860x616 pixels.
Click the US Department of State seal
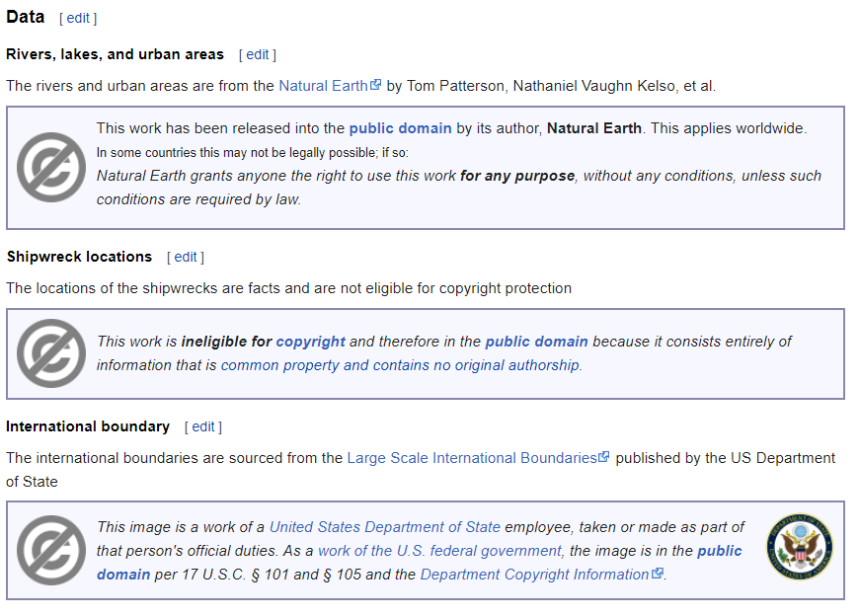click(800, 547)
